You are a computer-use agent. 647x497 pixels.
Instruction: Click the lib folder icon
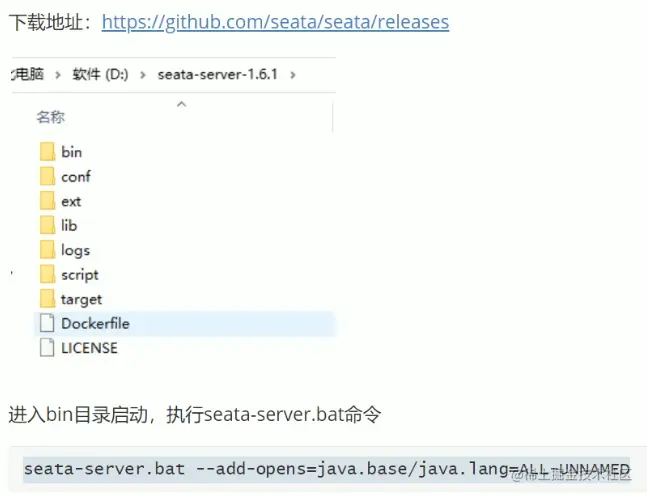[47, 225]
